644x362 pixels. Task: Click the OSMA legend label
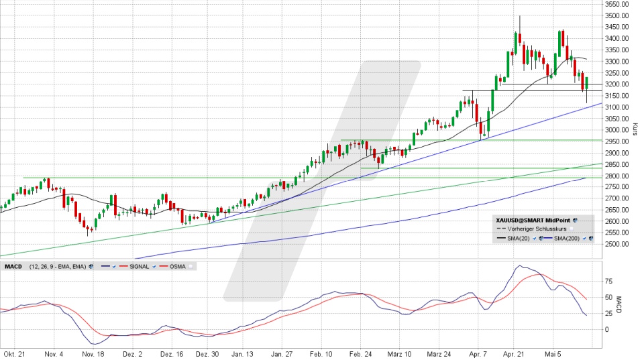tap(177, 266)
